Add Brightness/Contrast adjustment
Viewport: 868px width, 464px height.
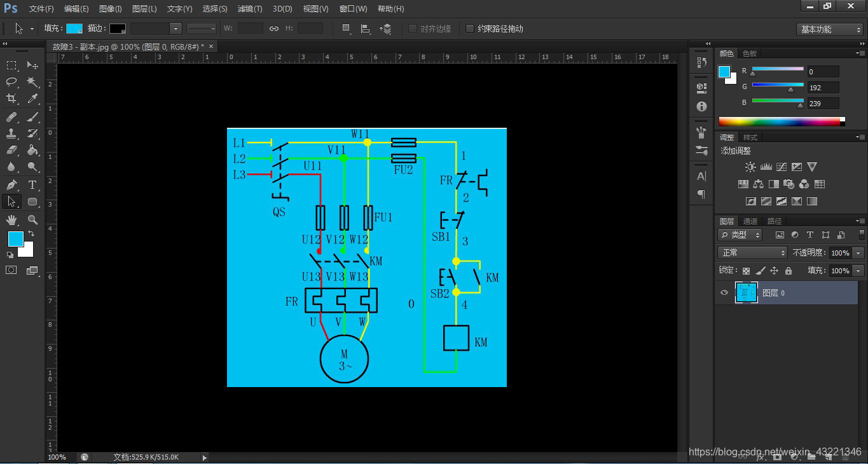tap(750, 167)
